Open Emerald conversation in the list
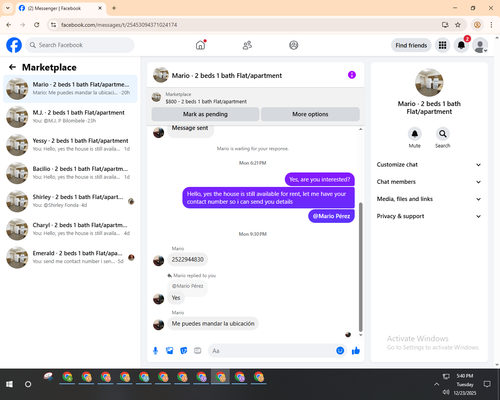Image resolution: width=500 pixels, height=400 pixels. 70,257
